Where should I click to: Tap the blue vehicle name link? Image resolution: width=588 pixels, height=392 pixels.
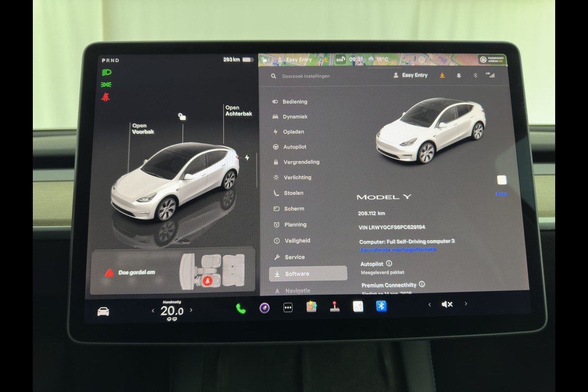(x=501, y=194)
